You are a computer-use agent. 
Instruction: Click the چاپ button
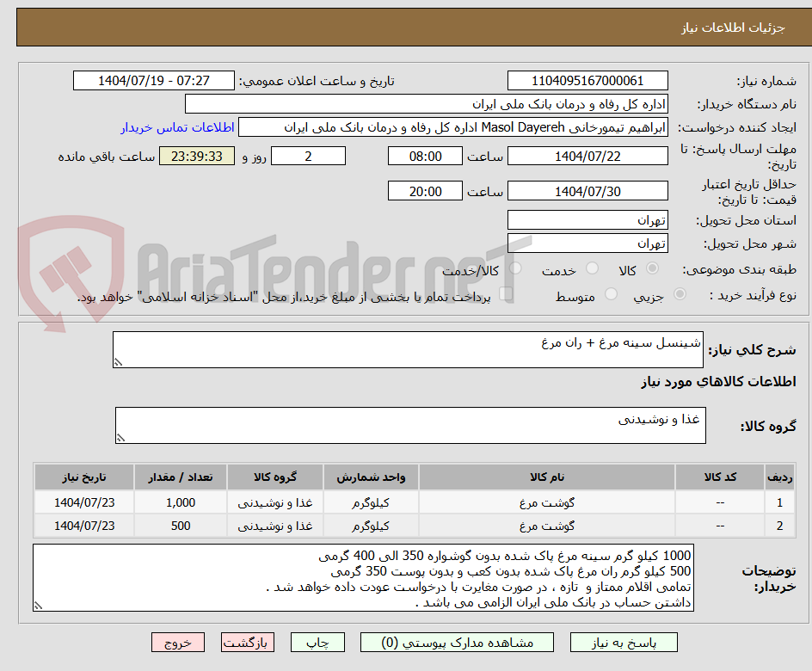[317, 642]
